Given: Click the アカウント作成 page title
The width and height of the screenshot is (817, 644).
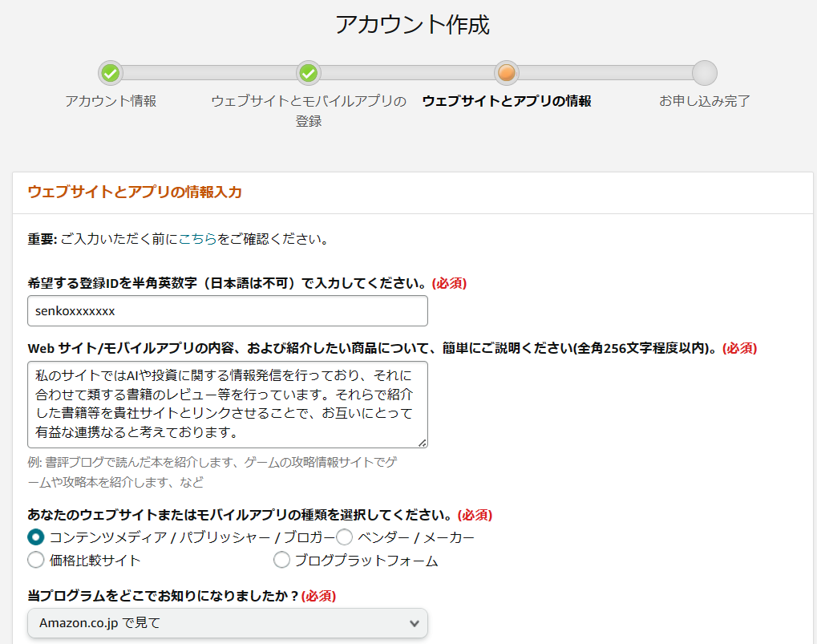Looking at the screenshot, I should [412, 25].
